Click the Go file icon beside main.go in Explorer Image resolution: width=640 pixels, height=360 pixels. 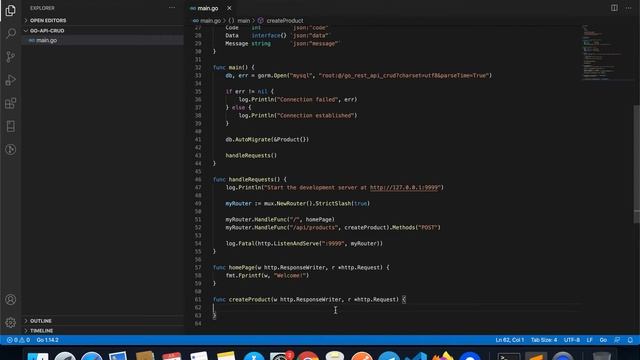(31, 40)
